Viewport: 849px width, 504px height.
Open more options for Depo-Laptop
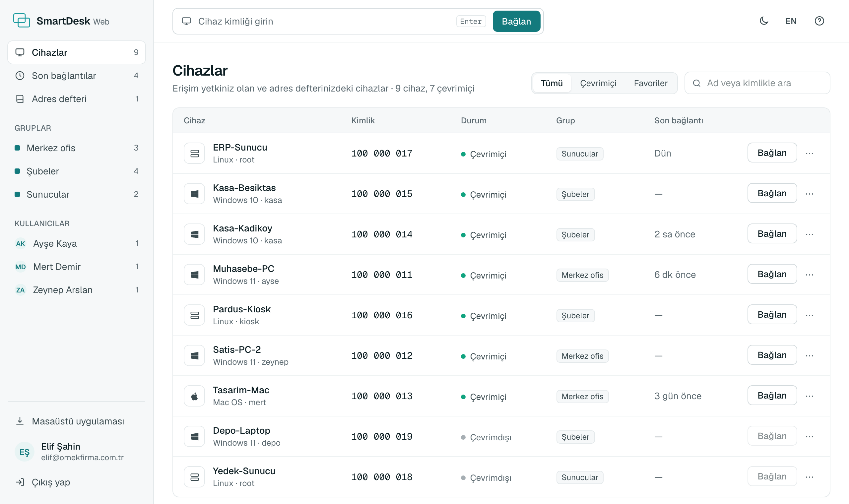click(809, 436)
